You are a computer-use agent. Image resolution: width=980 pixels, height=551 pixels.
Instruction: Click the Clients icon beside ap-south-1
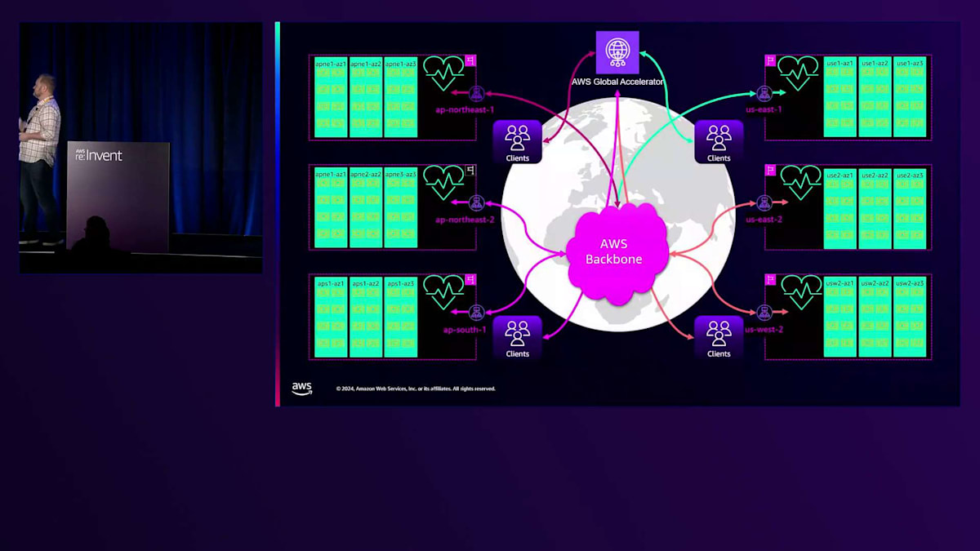point(518,337)
